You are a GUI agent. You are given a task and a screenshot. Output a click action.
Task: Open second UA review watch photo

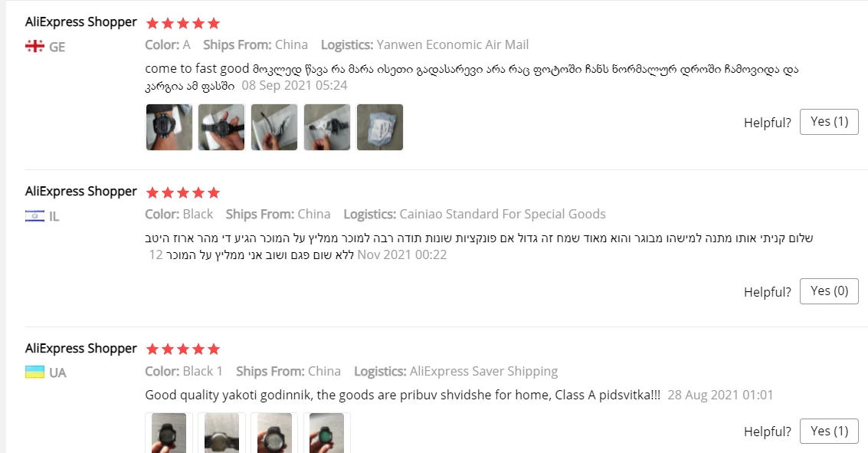[x=221, y=432]
